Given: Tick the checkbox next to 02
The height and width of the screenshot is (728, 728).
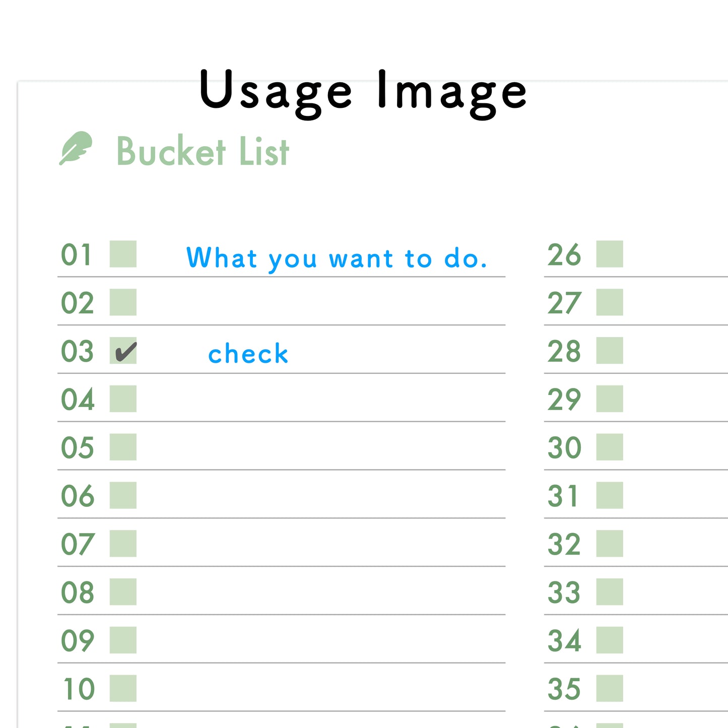Looking at the screenshot, I should tap(123, 302).
